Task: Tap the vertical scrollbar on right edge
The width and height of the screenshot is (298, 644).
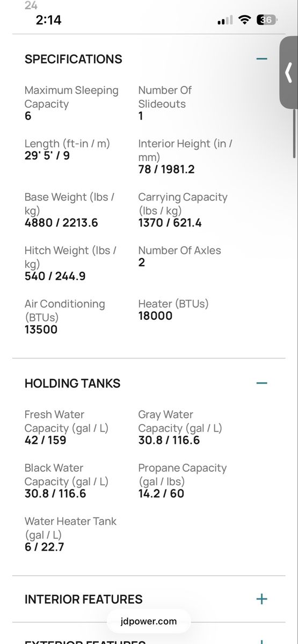Action: 294,134
